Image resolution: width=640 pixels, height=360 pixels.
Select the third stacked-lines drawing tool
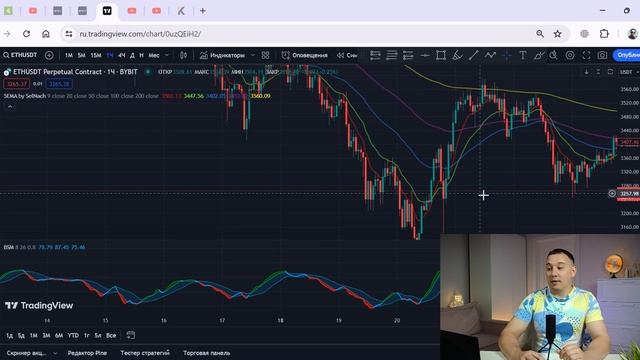[x=408, y=55]
